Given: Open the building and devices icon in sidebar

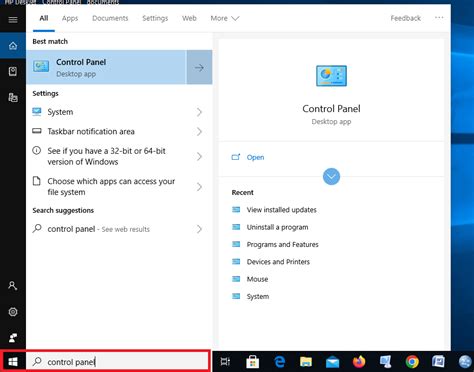Looking at the screenshot, I should 13,97.
